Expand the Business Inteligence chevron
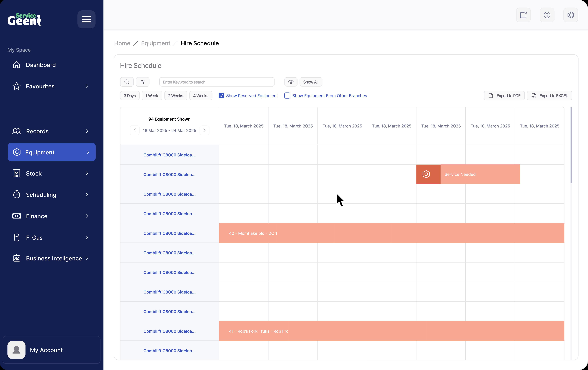This screenshot has width=588, height=370. pos(87,258)
